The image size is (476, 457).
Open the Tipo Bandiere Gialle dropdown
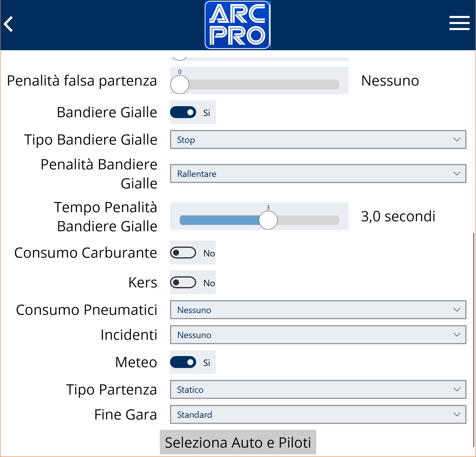tap(318, 140)
